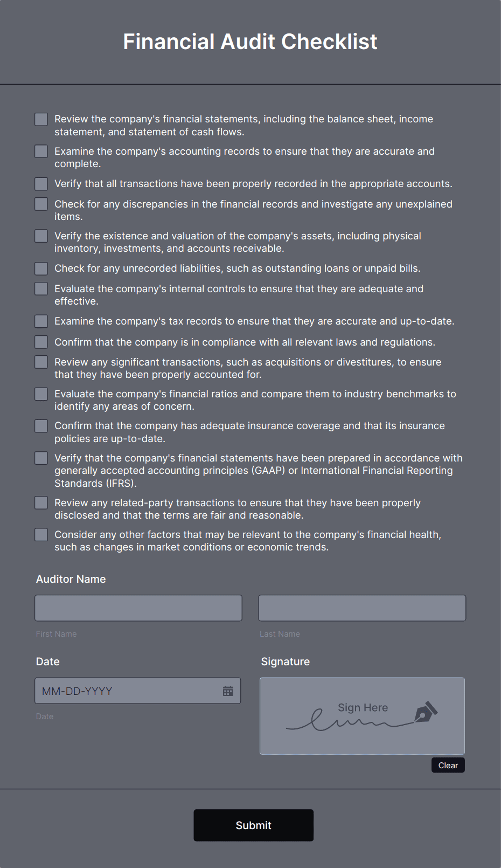The height and width of the screenshot is (868, 501).
Task: Check the tax records examination checkbox
Action: 41,321
